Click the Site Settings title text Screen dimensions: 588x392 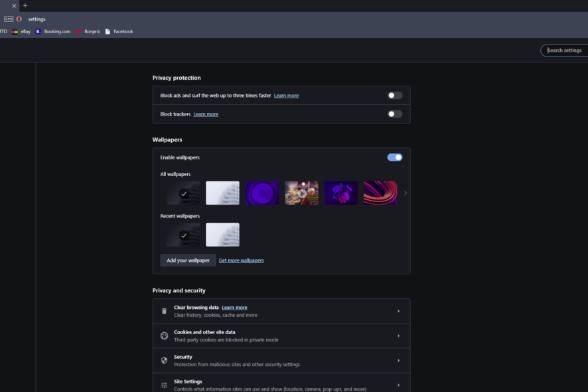188,381
